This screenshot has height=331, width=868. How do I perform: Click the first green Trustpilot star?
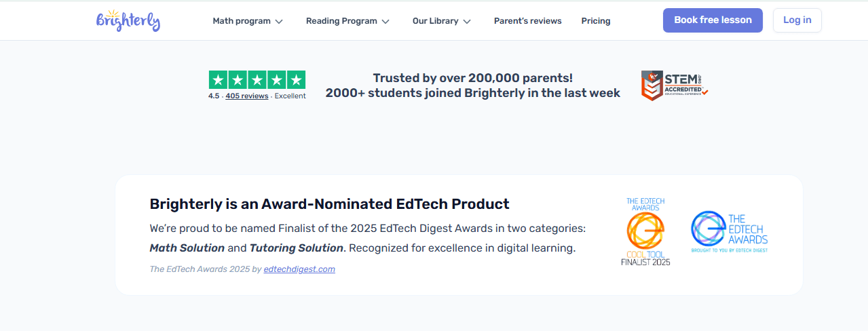click(x=218, y=80)
